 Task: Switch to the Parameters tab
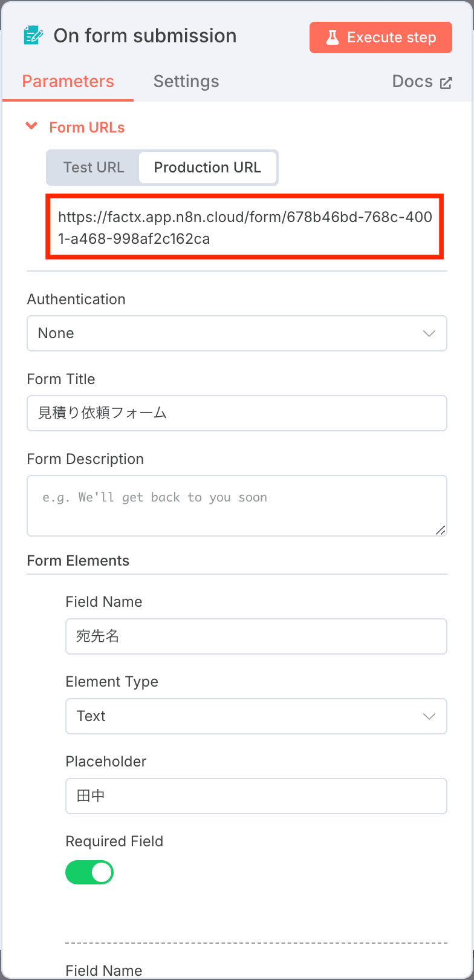(x=68, y=82)
